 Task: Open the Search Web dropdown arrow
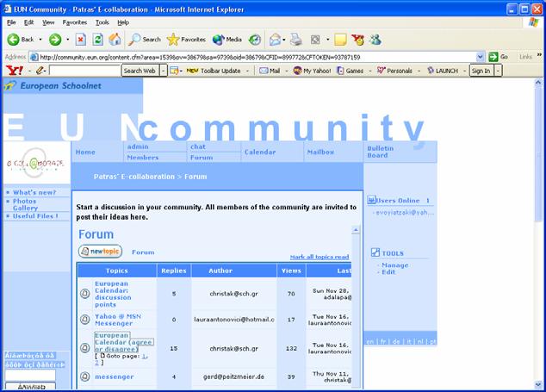164,71
